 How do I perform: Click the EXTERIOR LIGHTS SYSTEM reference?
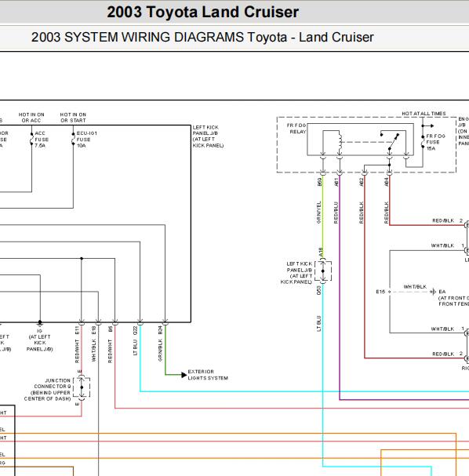coord(208,375)
